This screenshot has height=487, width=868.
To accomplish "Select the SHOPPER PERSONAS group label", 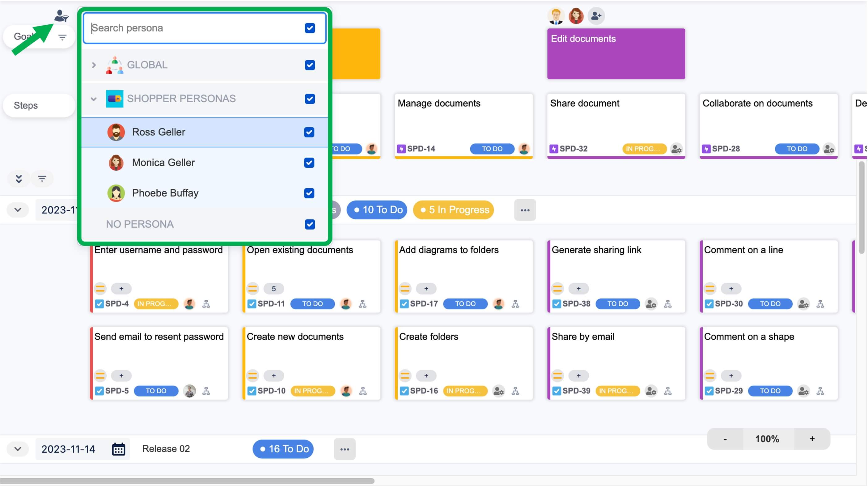I will [x=181, y=99].
